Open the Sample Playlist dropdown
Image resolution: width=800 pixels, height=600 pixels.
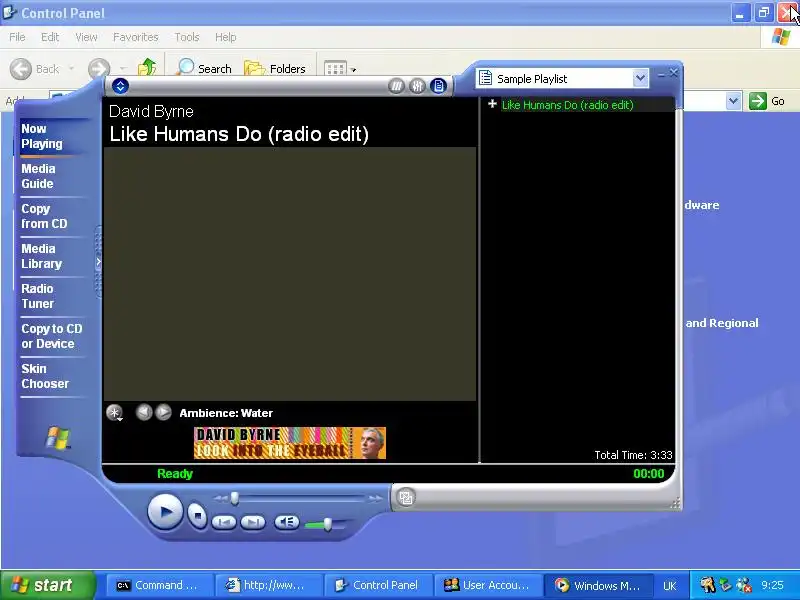click(640, 79)
